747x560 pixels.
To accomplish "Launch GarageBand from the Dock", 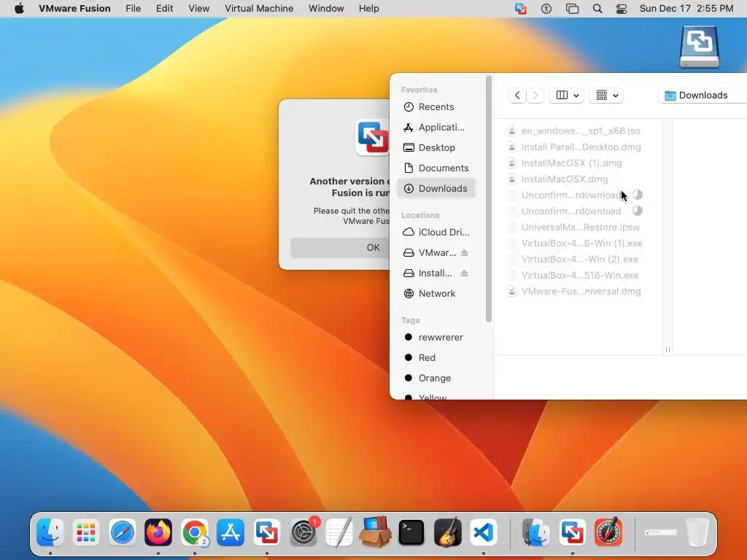I will click(447, 532).
